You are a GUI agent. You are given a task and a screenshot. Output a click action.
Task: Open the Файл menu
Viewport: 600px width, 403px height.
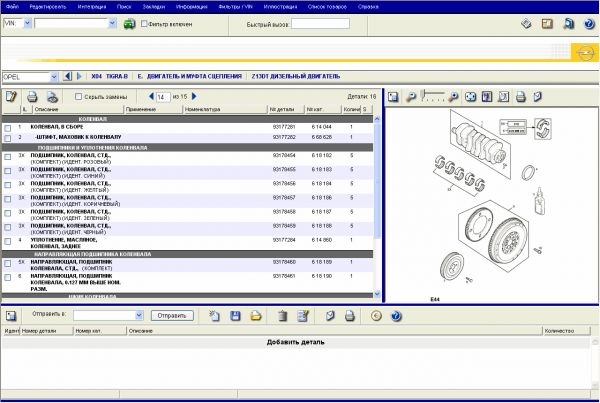tap(13, 7)
